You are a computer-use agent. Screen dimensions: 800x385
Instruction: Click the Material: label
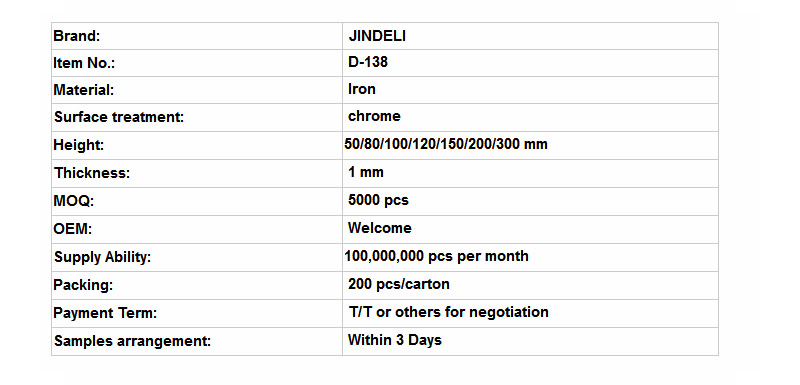(84, 90)
